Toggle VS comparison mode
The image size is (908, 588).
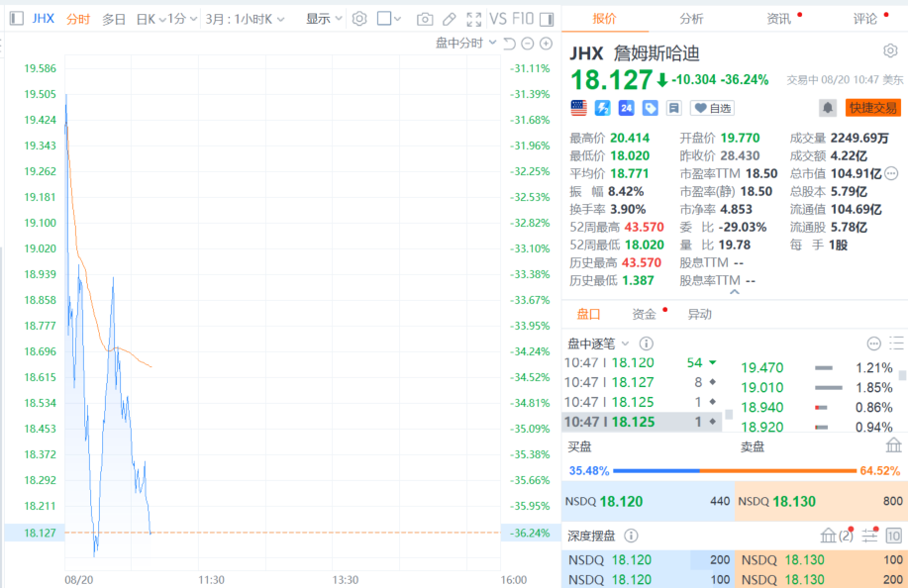498,19
